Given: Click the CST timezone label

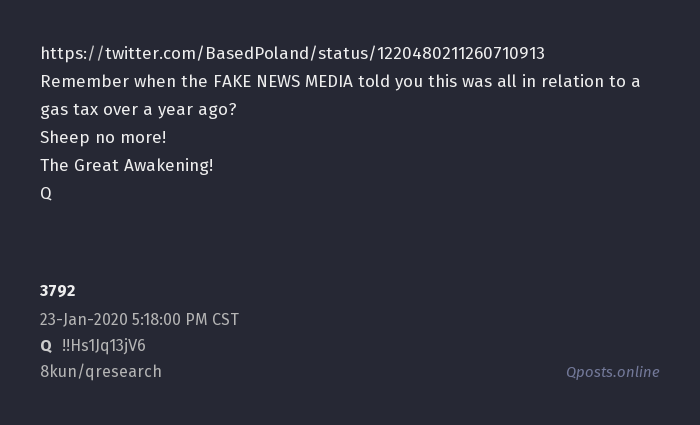Looking at the screenshot, I should 225,320.
